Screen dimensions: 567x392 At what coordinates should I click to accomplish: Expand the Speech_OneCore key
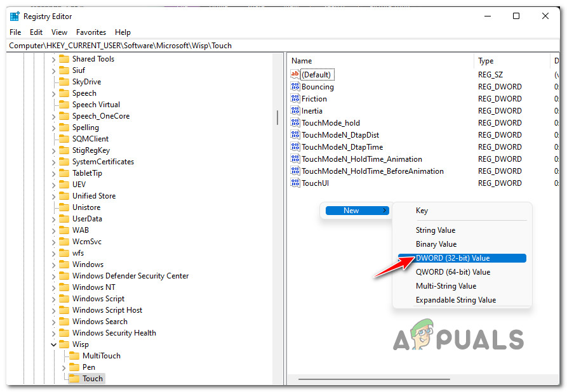point(53,116)
